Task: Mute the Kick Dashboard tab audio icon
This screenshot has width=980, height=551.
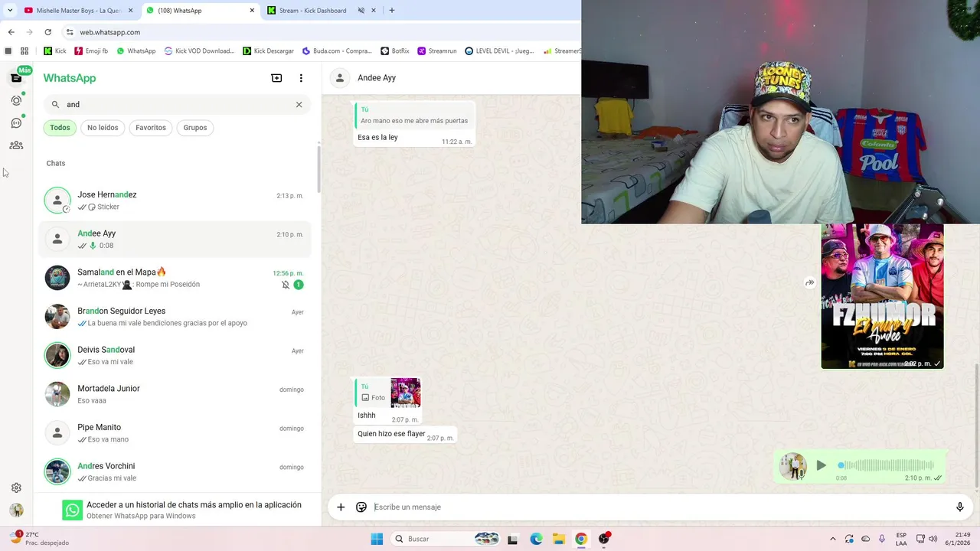Action: click(361, 11)
